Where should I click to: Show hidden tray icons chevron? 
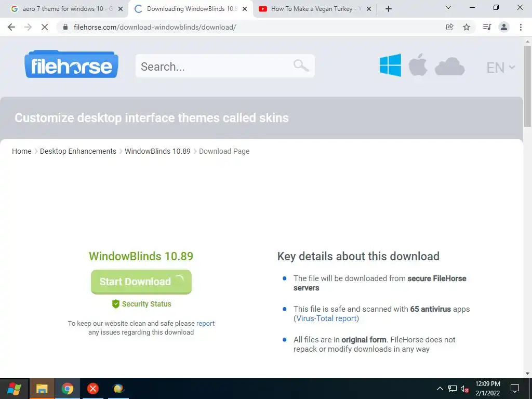pos(440,389)
